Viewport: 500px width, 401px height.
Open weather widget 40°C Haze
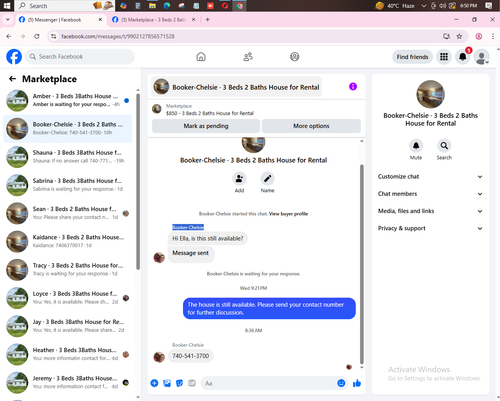[x=395, y=6]
